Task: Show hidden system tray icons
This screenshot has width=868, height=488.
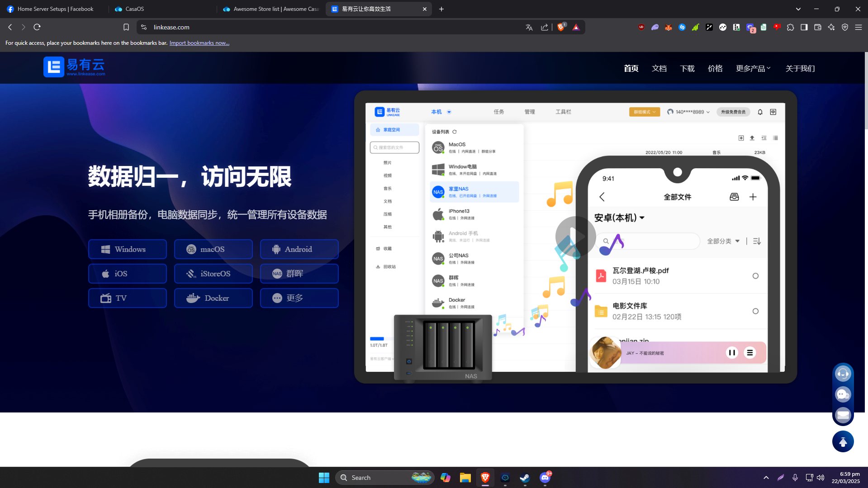Action: [x=766, y=478]
